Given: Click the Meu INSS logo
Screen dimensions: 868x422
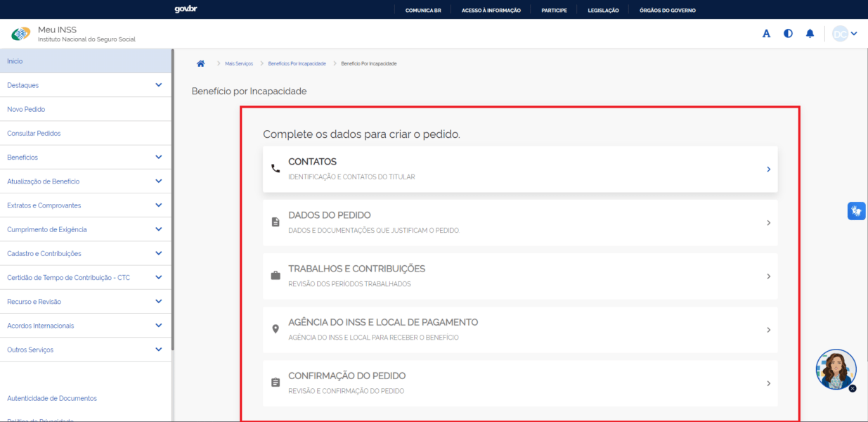Looking at the screenshot, I should tap(21, 34).
